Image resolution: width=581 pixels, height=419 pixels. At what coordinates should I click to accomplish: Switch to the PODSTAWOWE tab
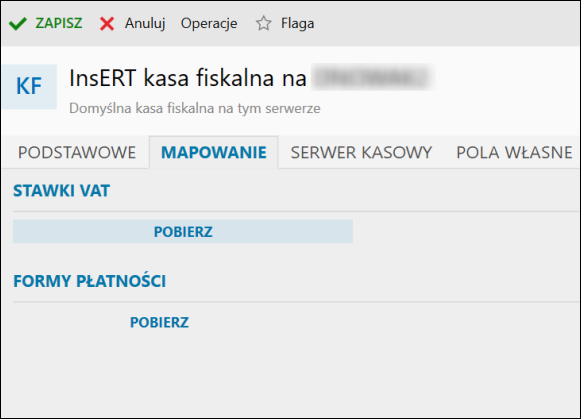[77, 153]
